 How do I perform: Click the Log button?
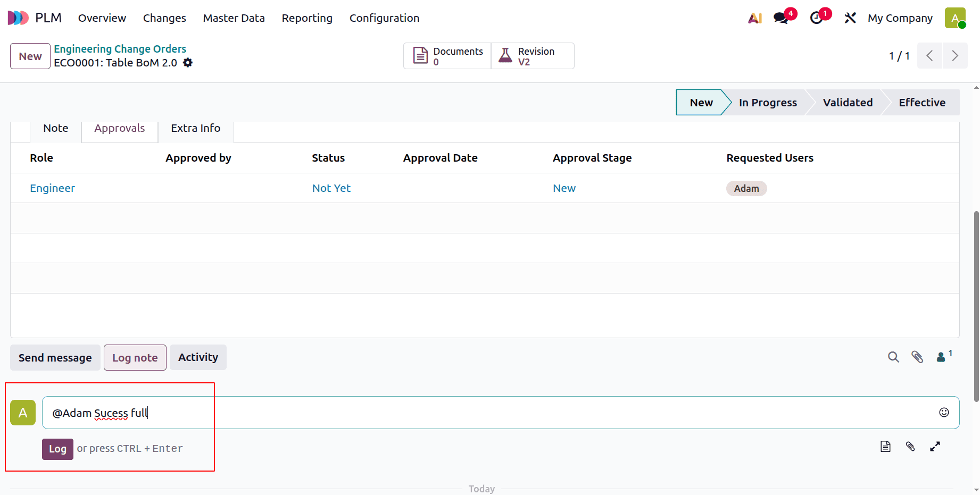[x=57, y=449]
